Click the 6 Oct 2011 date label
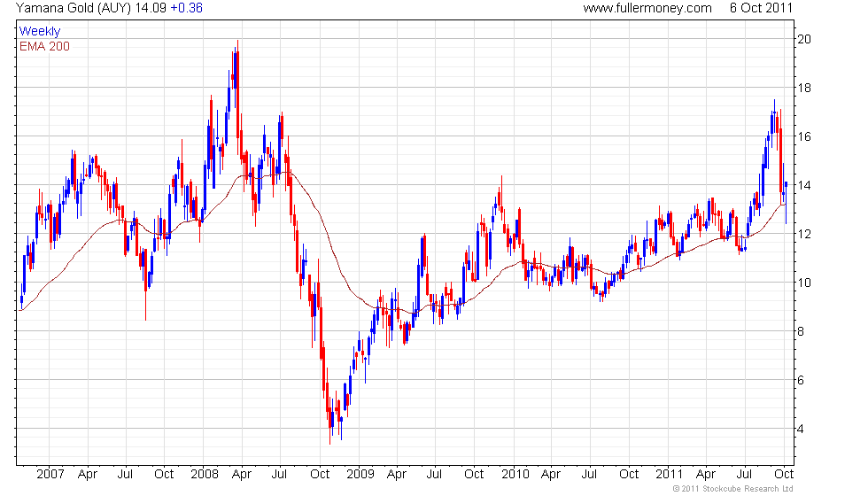Viewport: 868px width, 496px height. [761, 8]
